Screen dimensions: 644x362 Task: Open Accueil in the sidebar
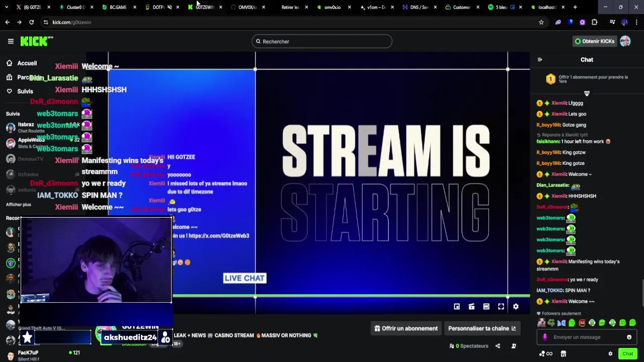click(x=22, y=63)
